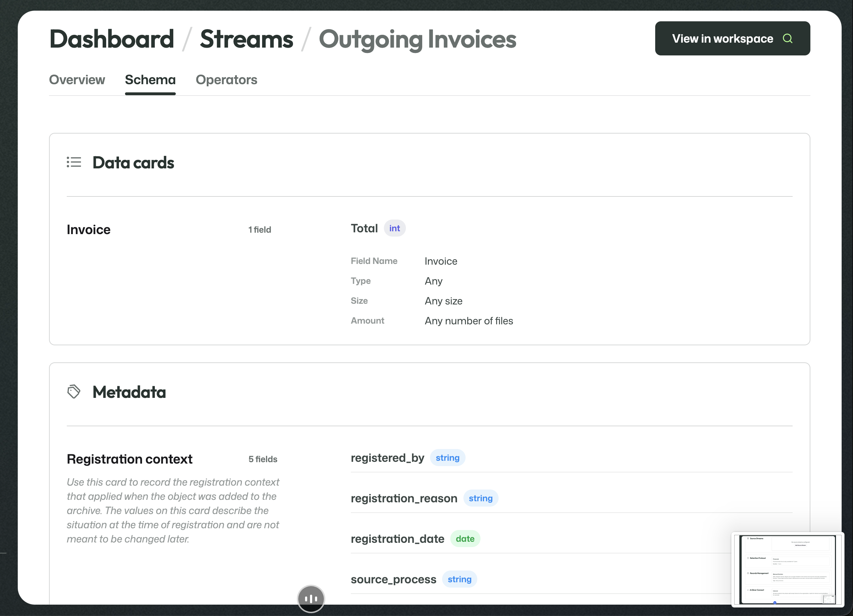Click the '5 fields' count label
This screenshot has height=616, width=853.
tap(262, 459)
